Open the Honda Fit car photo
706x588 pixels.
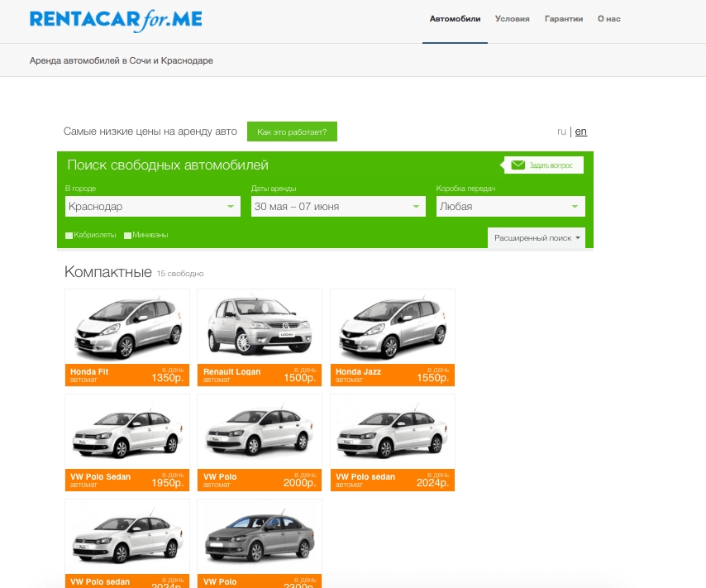pyautogui.click(x=127, y=327)
